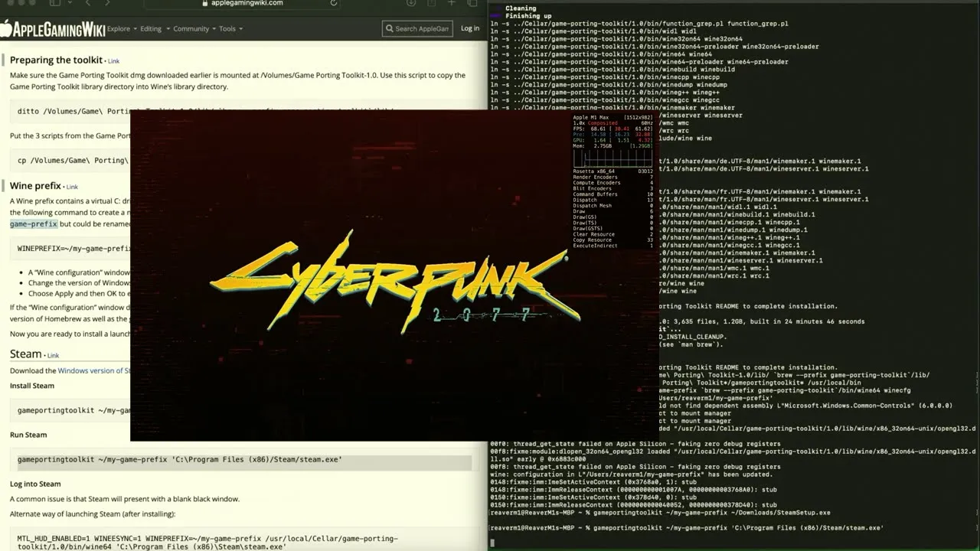Click the Run Steam gameportingtoolkit command line

[180, 460]
